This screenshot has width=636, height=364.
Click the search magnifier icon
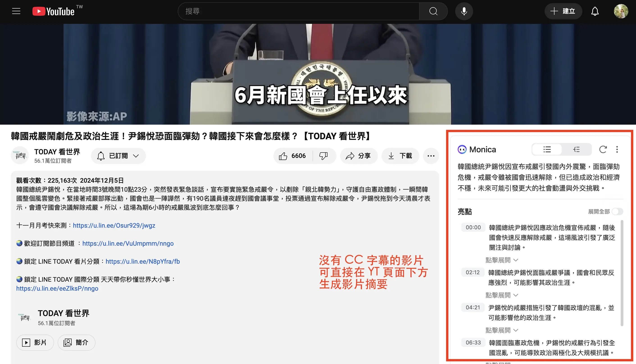(x=434, y=11)
